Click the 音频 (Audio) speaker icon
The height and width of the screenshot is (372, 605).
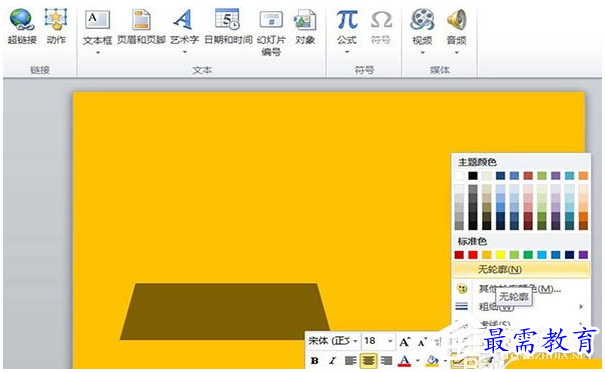click(457, 19)
